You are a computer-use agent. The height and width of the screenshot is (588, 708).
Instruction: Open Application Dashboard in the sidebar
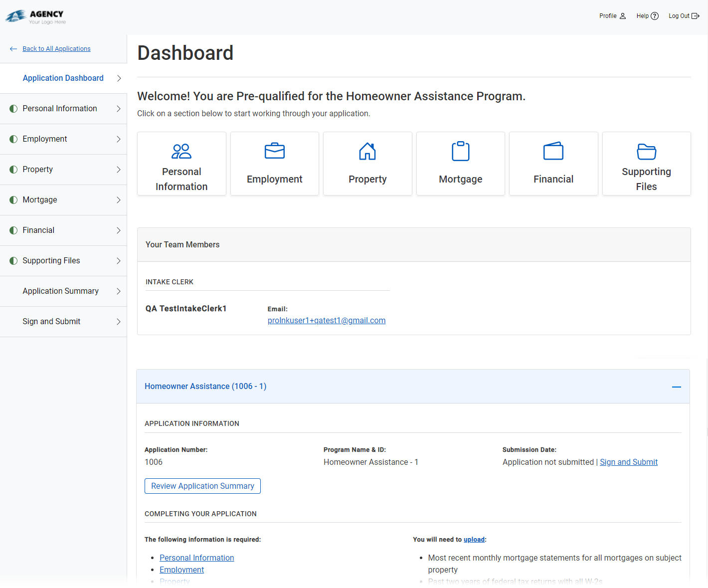63,78
